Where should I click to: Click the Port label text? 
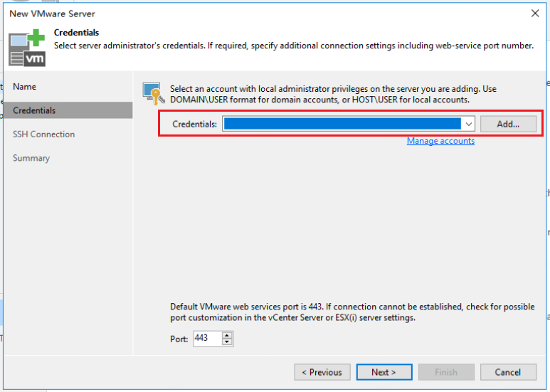(179, 339)
